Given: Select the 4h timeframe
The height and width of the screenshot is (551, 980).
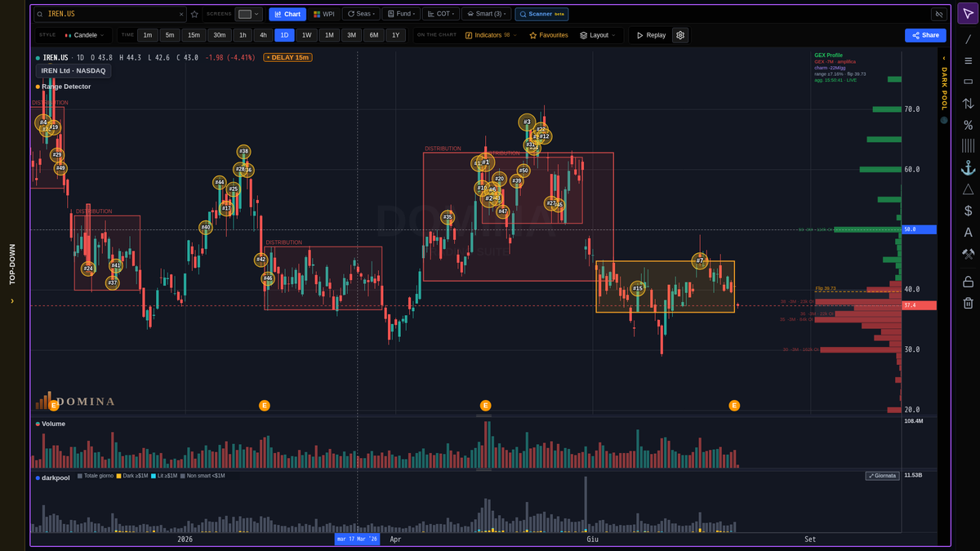Looking at the screenshot, I should 263,35.
